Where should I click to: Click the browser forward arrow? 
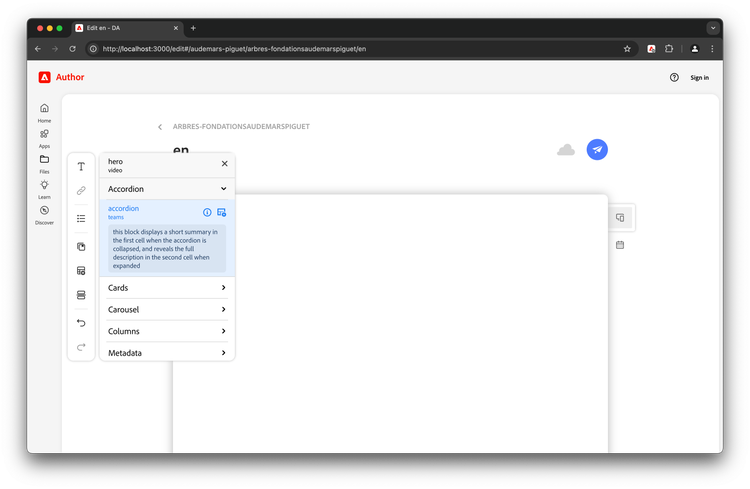[x=55, y=49]
